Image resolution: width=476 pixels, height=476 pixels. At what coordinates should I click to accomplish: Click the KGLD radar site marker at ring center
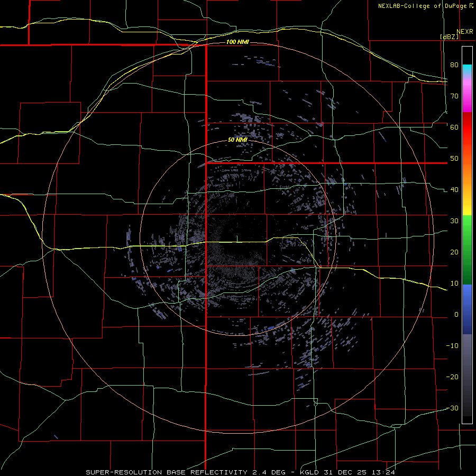237,238
